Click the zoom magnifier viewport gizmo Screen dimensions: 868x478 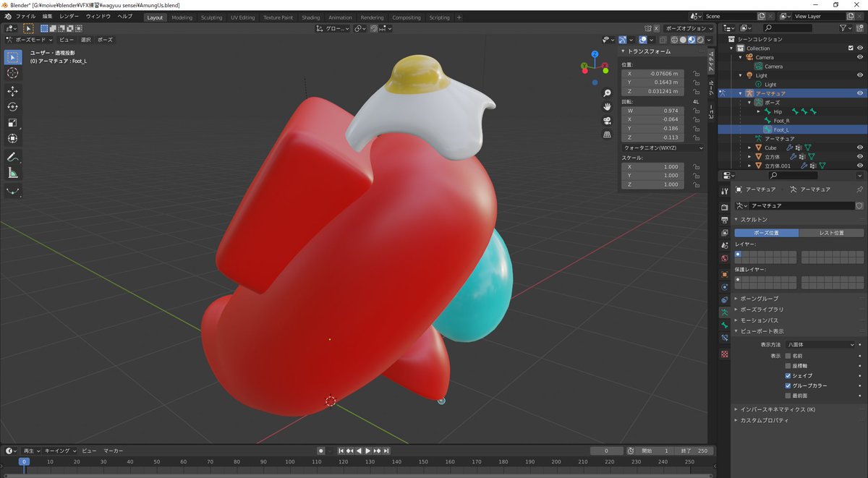point(607,93)
